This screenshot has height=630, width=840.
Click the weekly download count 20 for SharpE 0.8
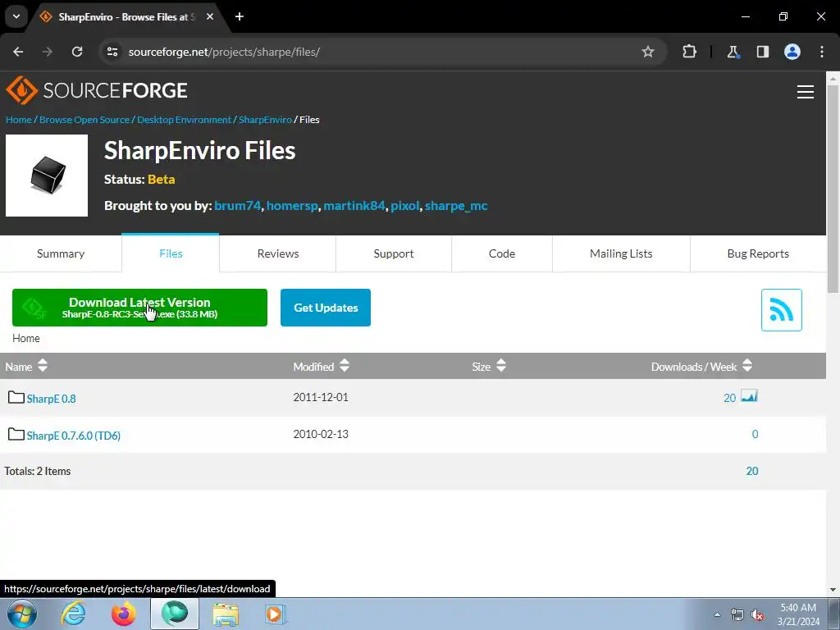point(729,398)
